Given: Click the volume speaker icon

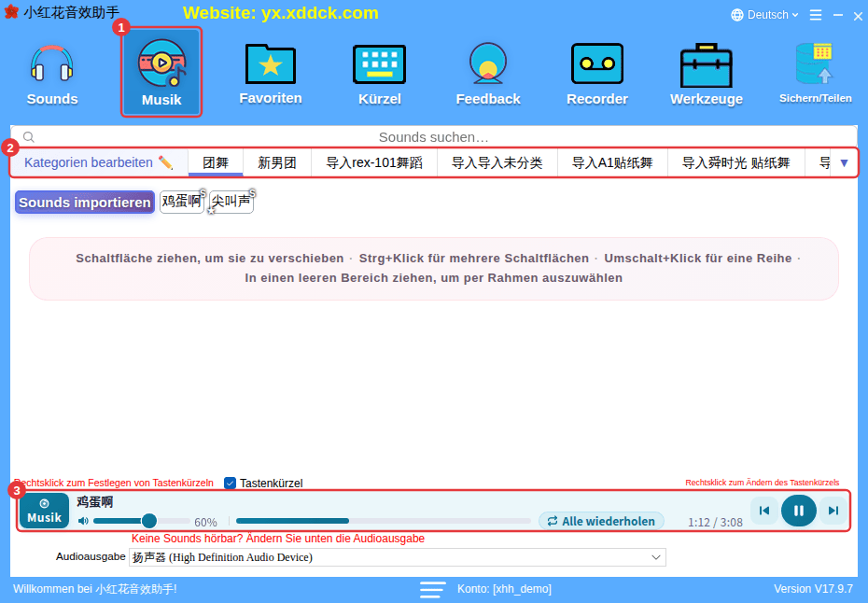Looking at the screenshot, I should [83, 521].
